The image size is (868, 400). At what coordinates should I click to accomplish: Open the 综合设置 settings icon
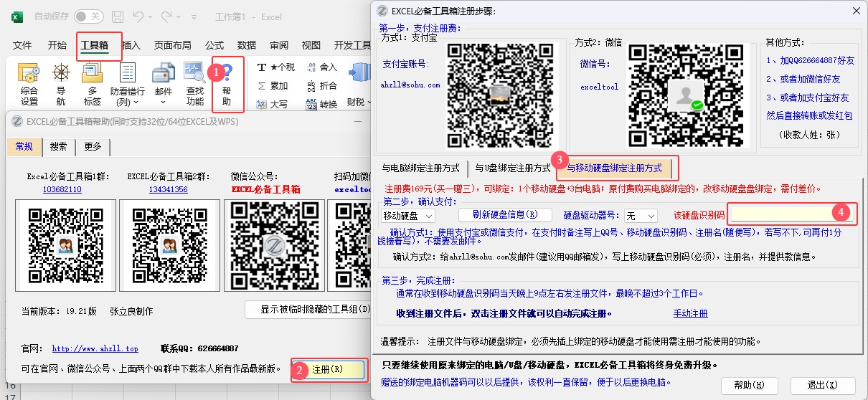pos(29,74)
